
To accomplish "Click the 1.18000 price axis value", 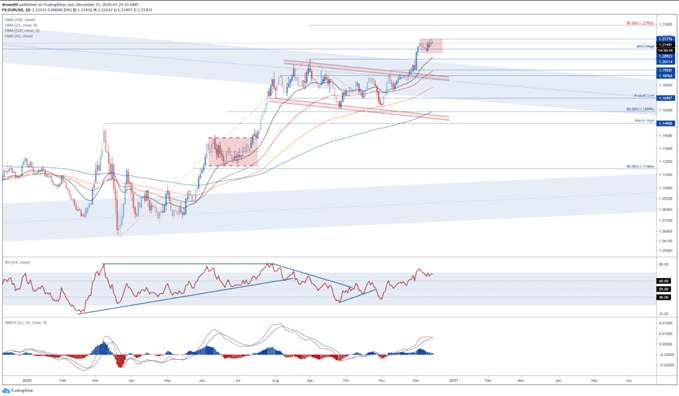I will (x=666, y=85).
